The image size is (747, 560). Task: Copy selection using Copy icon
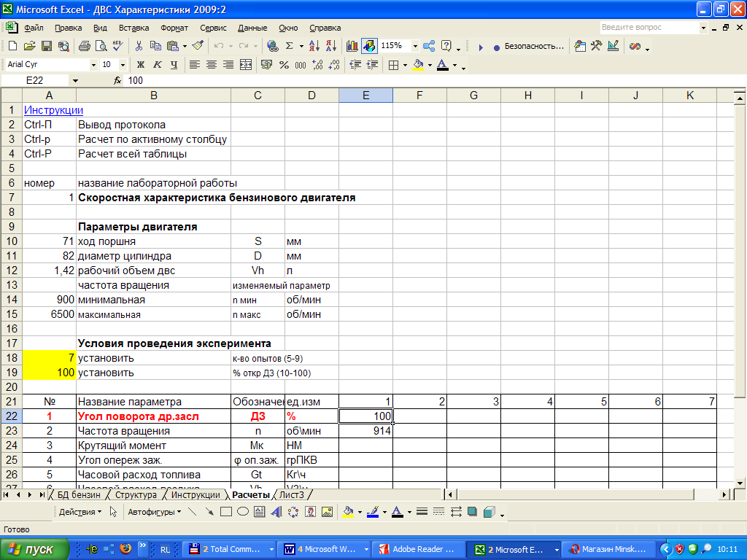point(155,46)
